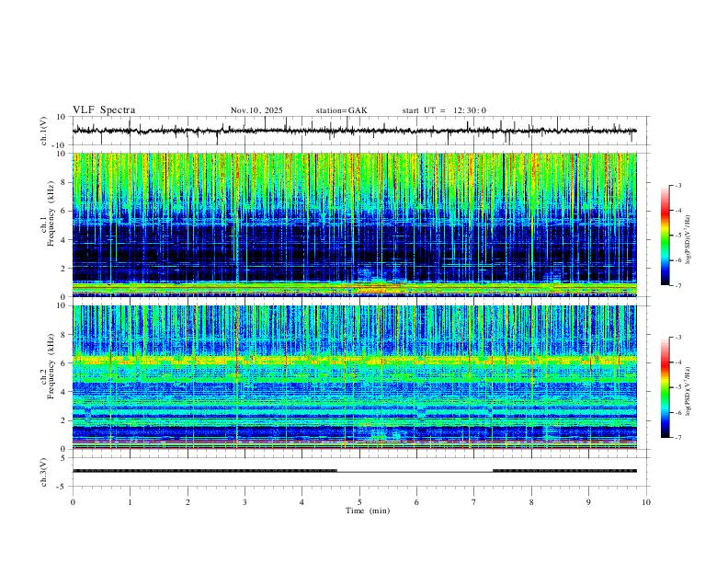
Task: Click the time axis tick label '5'
Action: [x=359, y=502]
